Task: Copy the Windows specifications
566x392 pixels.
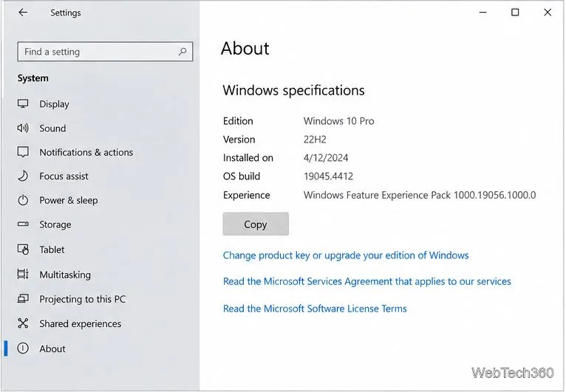Action: click(x=256, y=224)
